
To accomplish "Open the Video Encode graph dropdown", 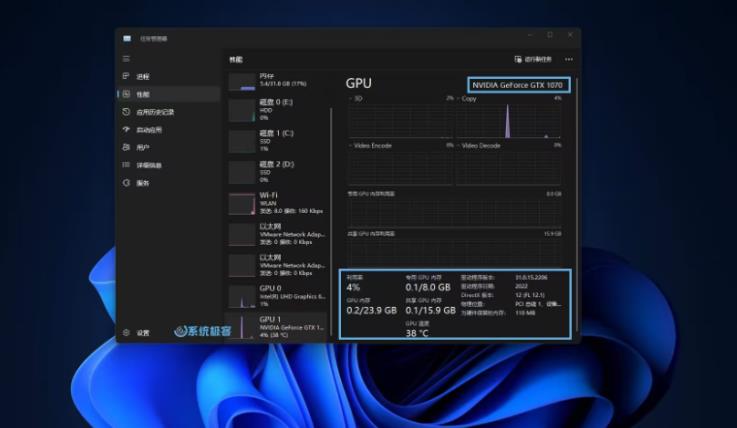I will [x=371, y=146].
